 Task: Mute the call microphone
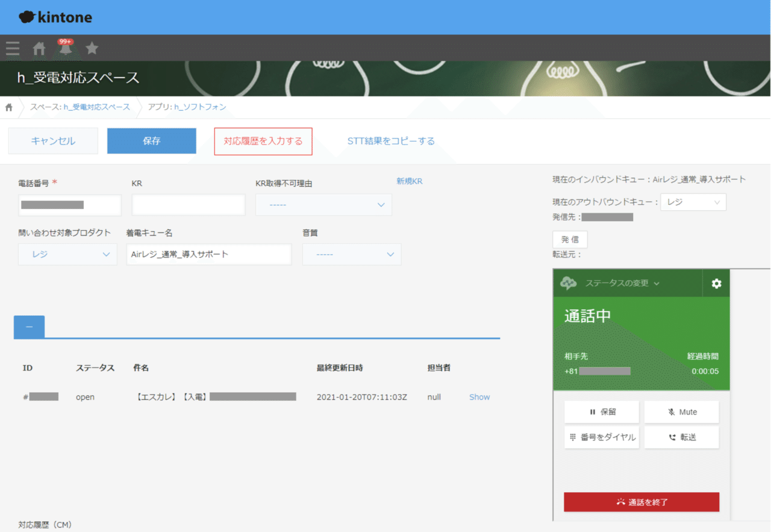coord(682,412)
